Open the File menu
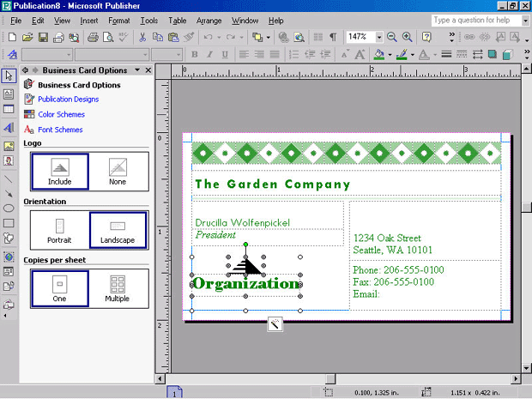Screen dimensions: 532x399 [15, 21]
